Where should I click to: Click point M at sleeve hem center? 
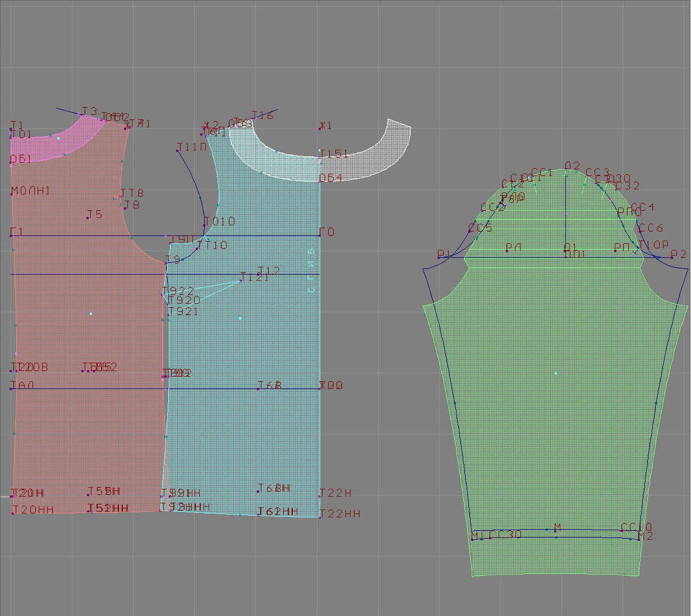point(555,530)
